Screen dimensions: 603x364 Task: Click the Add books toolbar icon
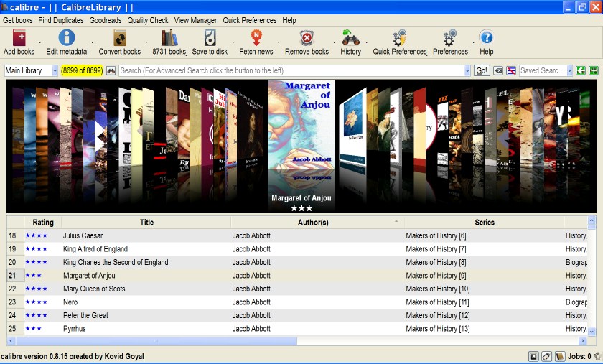19,38
